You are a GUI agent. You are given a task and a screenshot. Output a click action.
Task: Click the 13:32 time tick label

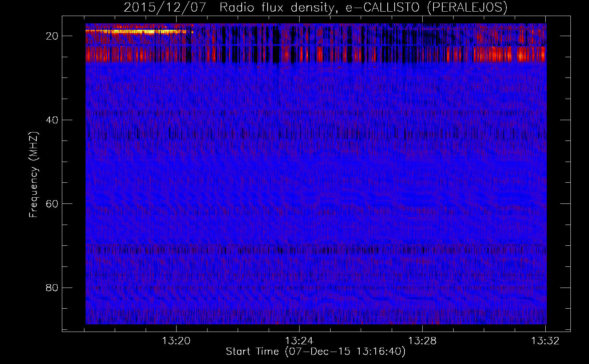545,341
